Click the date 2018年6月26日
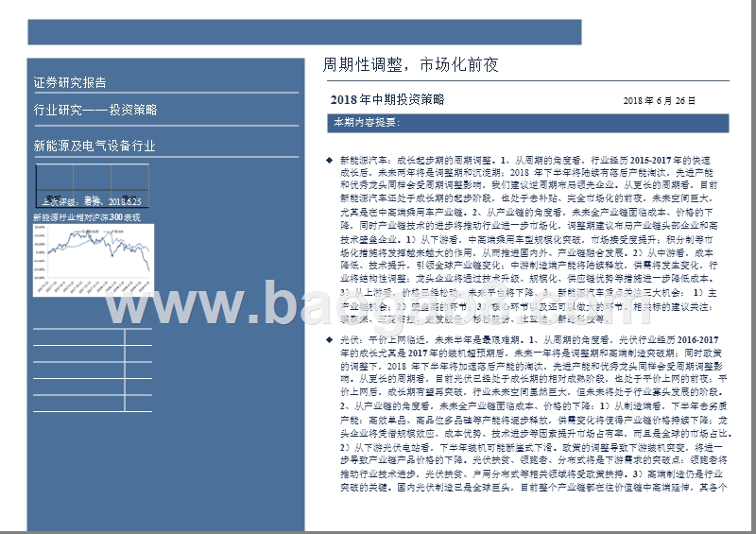756x534 pixels. pos(659,101)
